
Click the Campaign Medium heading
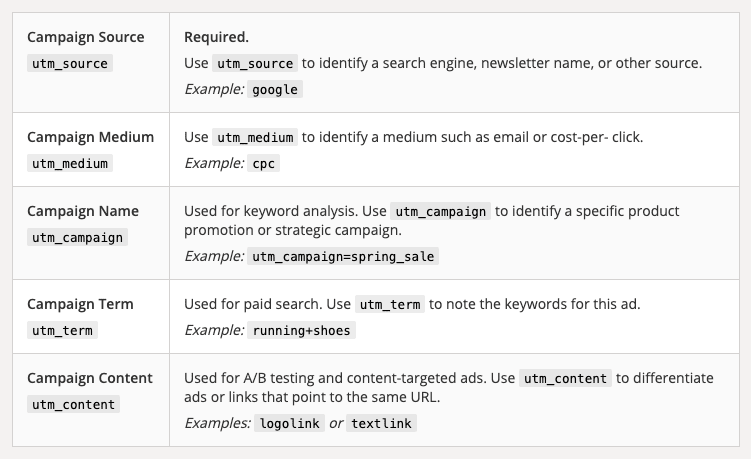point(89,137)
